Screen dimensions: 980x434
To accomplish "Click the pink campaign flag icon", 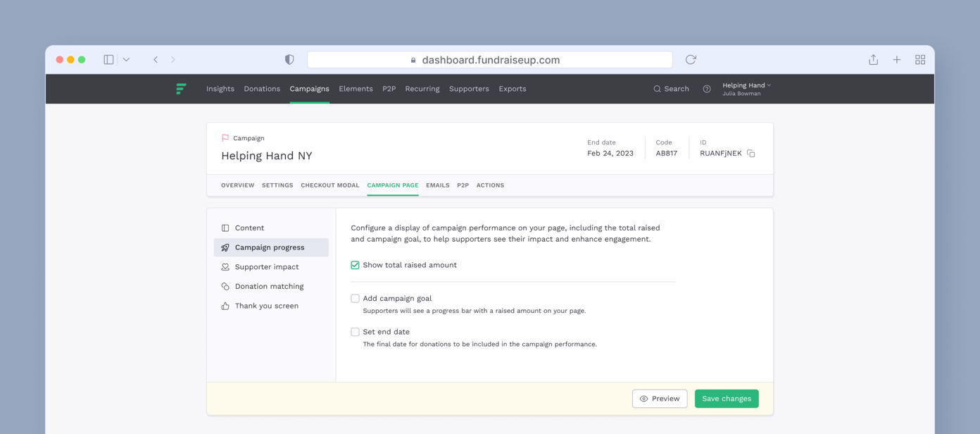I will (x=225, y=137).
